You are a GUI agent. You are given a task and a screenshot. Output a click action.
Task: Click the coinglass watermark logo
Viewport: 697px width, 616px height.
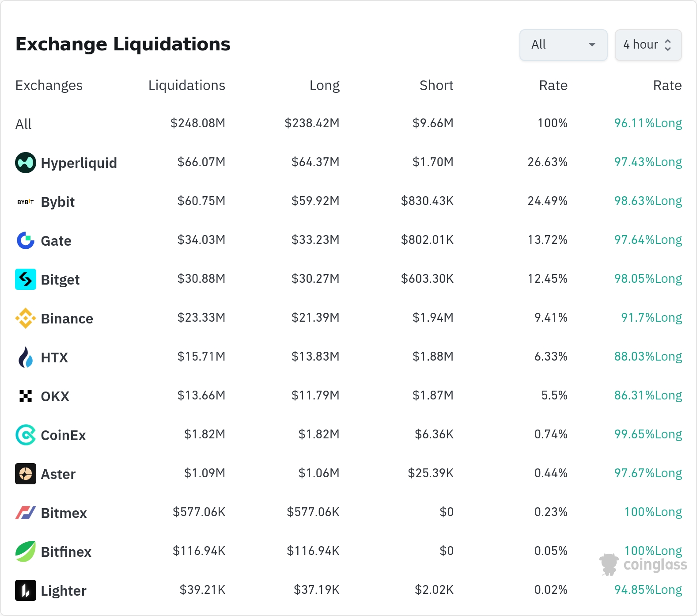click(x=644, y=564)
